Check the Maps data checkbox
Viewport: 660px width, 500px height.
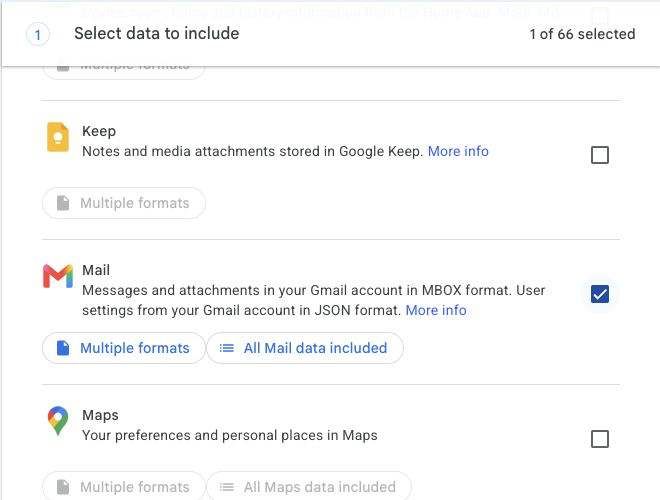pos(599,439)
